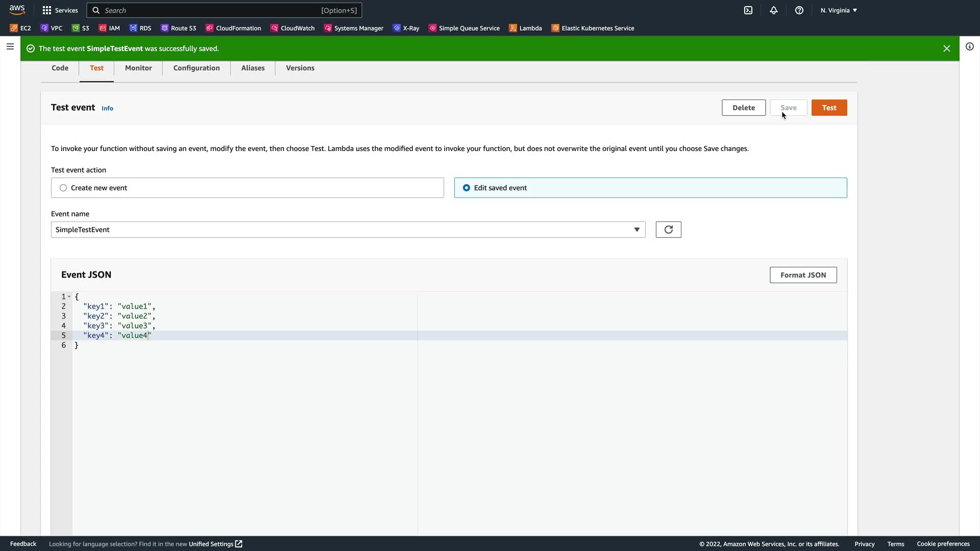The width and height of the screenshot is (980, 551).
Task: Open the Lambda shortcut in favorites bar
Action: (x=526, y=28)
